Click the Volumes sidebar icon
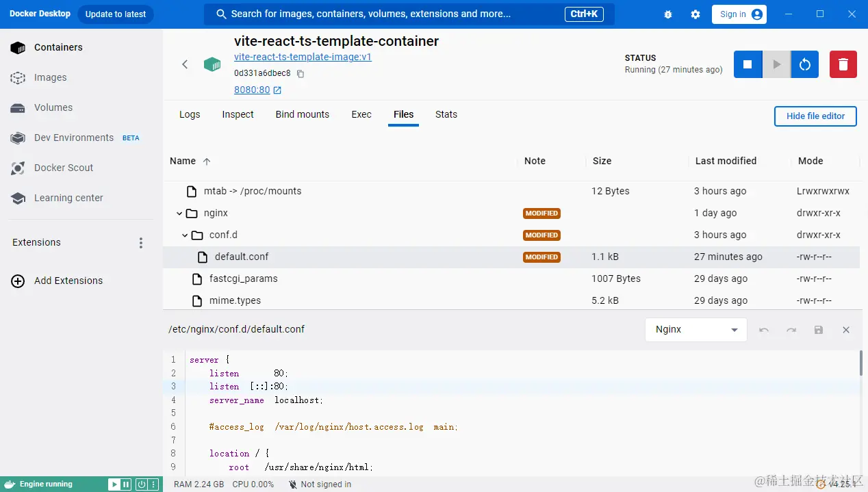Viewport: 868px width, 492px height. (x=18, y=107)
